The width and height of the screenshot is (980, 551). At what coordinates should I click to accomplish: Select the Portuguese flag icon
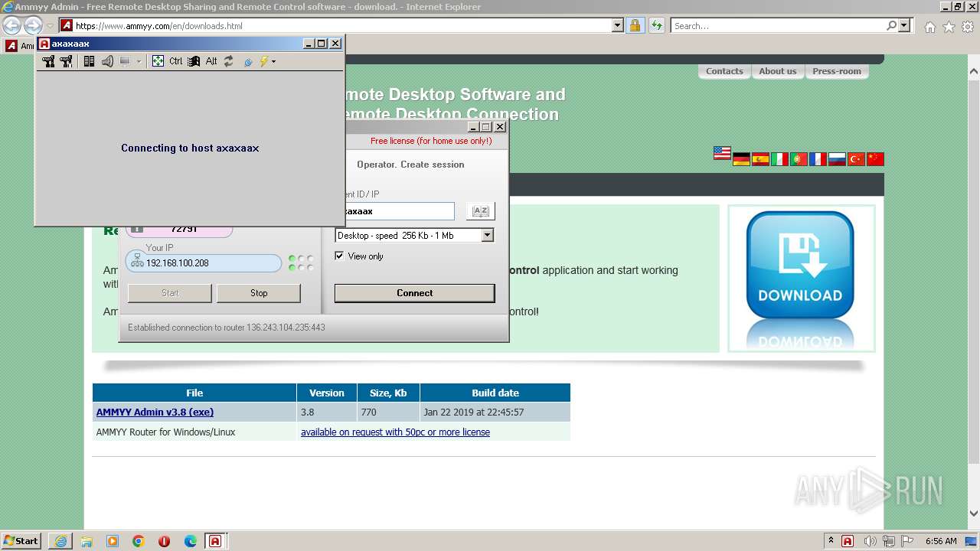click(x=799, y=159)
